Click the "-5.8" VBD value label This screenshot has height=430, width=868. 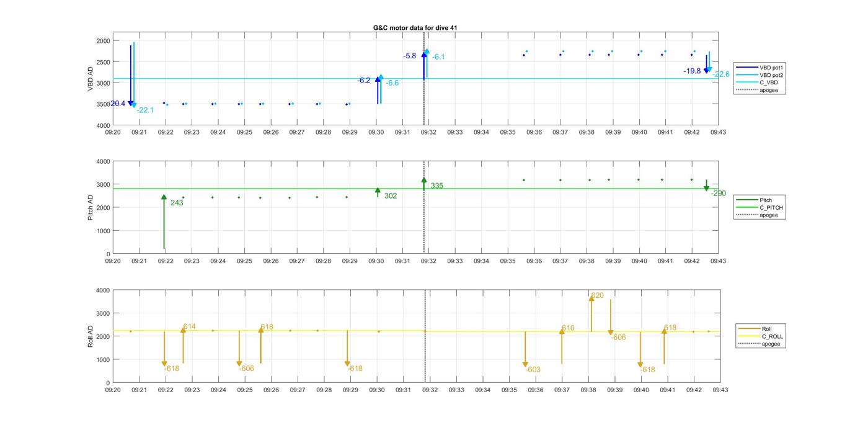tap(410, 56)
